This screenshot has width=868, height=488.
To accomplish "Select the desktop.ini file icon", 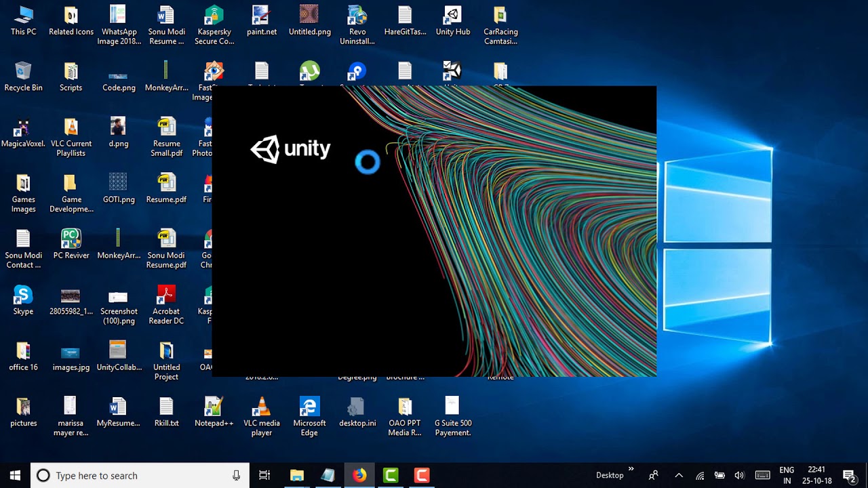I will point(357,413).
